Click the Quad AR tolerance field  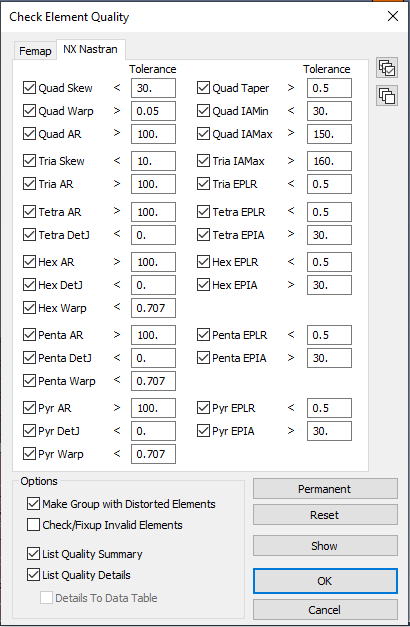coord(153,134)
